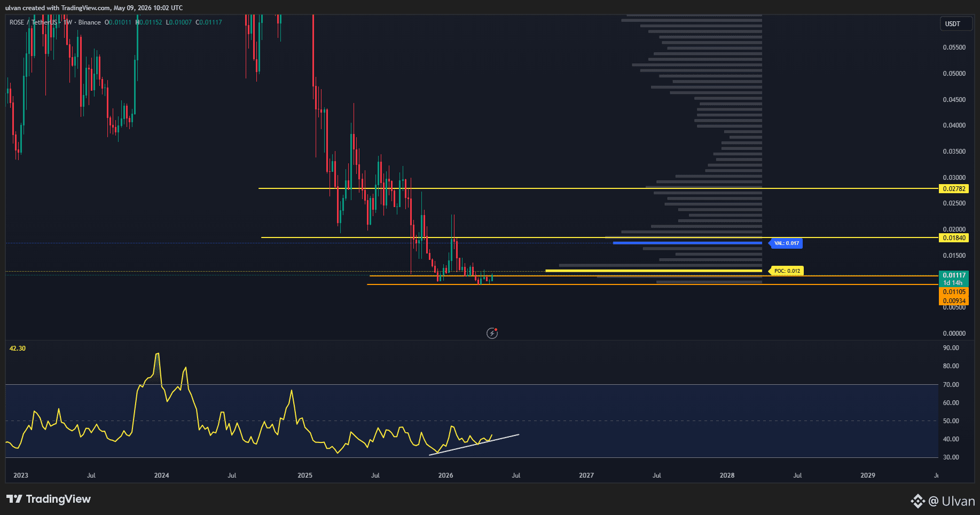Image resolution: width=980 pixels, height=515 pixels.
Task: Click the 30.00 RSI scale label
Action: tap(951, 457)
